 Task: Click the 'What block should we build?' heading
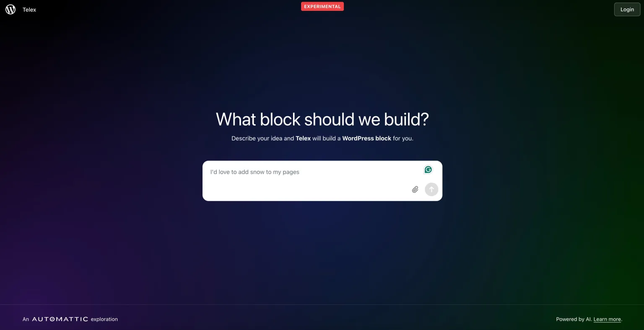322,119
